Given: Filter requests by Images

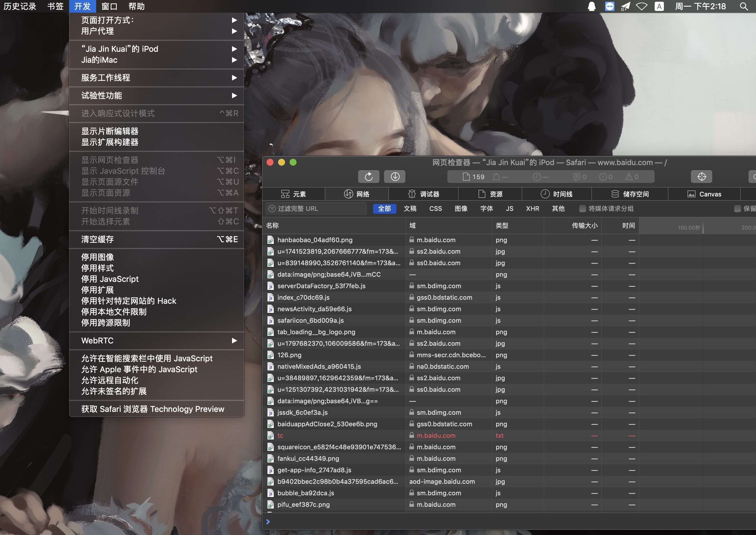Looking at the screenshot, I should coord(461,209).
